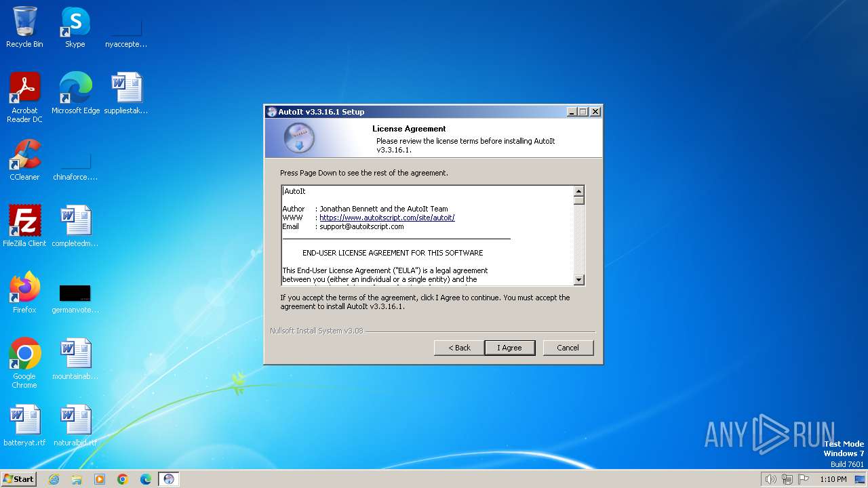This screenshot has width=868, height=488.
Task: Select the batteryat.rtf document
Action: click(24, 426)
